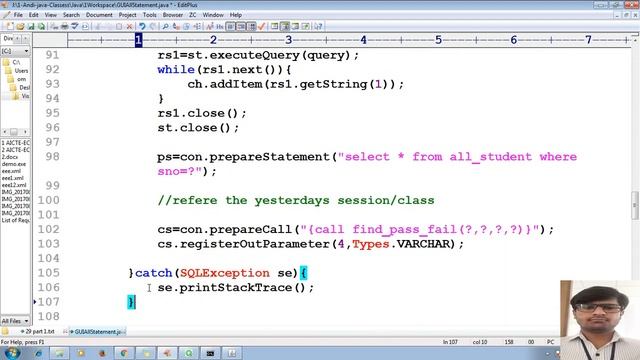Click the 'col 10' status bar entry

(x=480, y=342)
